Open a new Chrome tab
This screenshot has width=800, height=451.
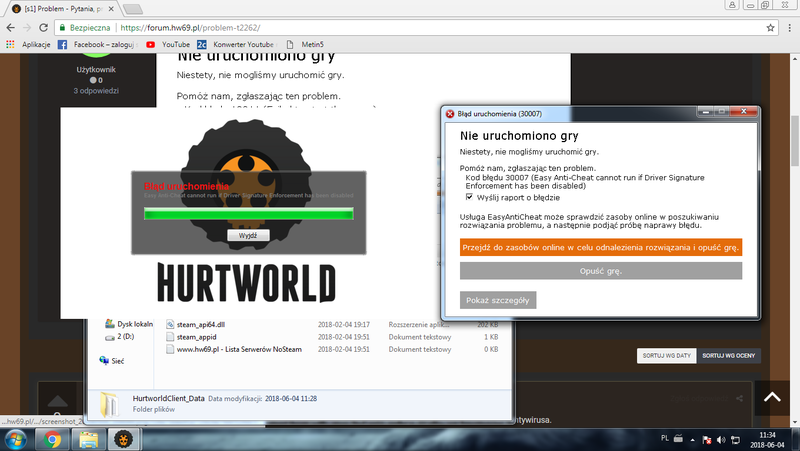pos(133,9)
